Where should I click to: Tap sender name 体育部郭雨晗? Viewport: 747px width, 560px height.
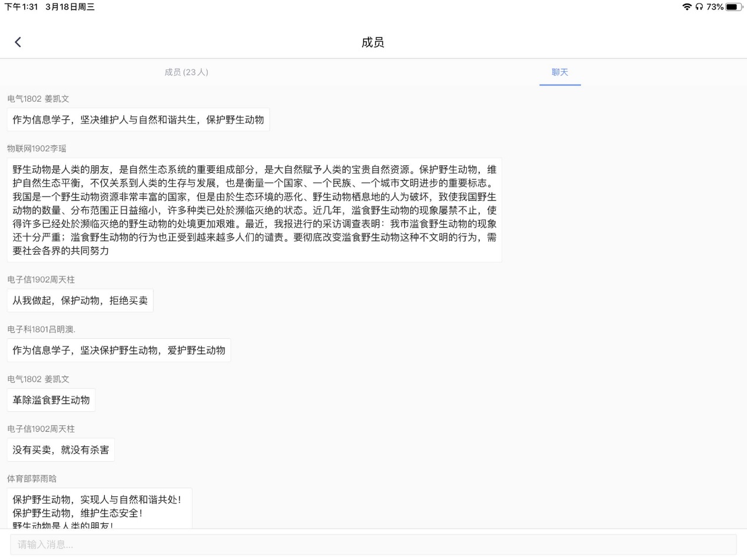pyautogui.click(x=32, y=479)
